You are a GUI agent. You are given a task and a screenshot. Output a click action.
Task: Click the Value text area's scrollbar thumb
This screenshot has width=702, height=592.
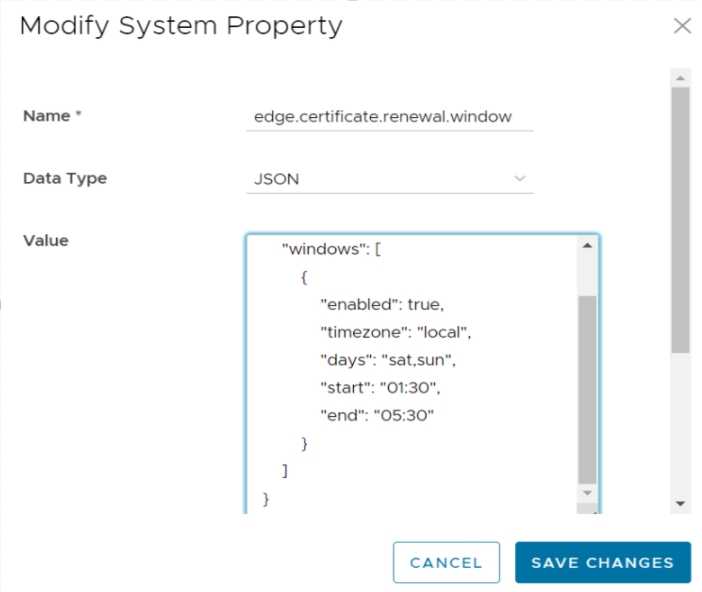(x=587, y=388)
